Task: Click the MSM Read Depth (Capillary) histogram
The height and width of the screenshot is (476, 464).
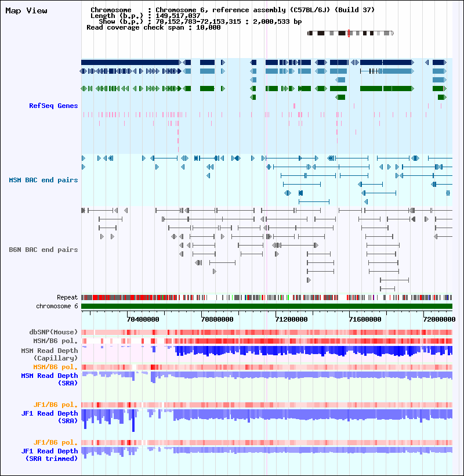Action: (x=267, y=351)
